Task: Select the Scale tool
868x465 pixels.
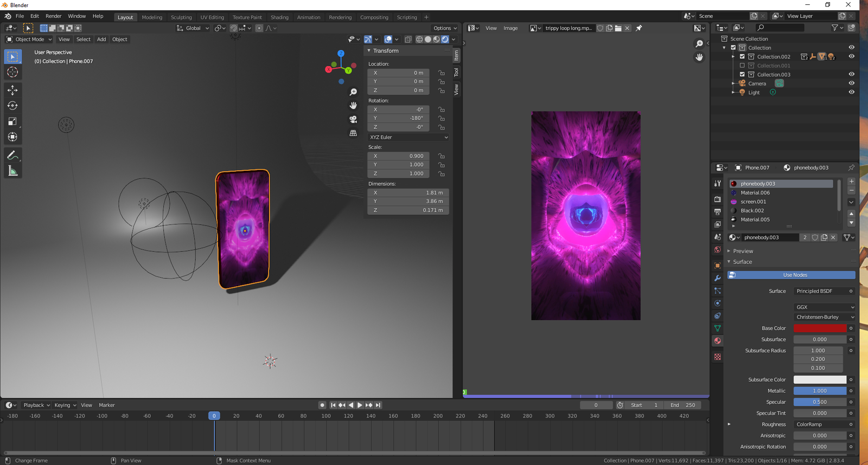Action: pyautogui.click(x=12, y=121)
